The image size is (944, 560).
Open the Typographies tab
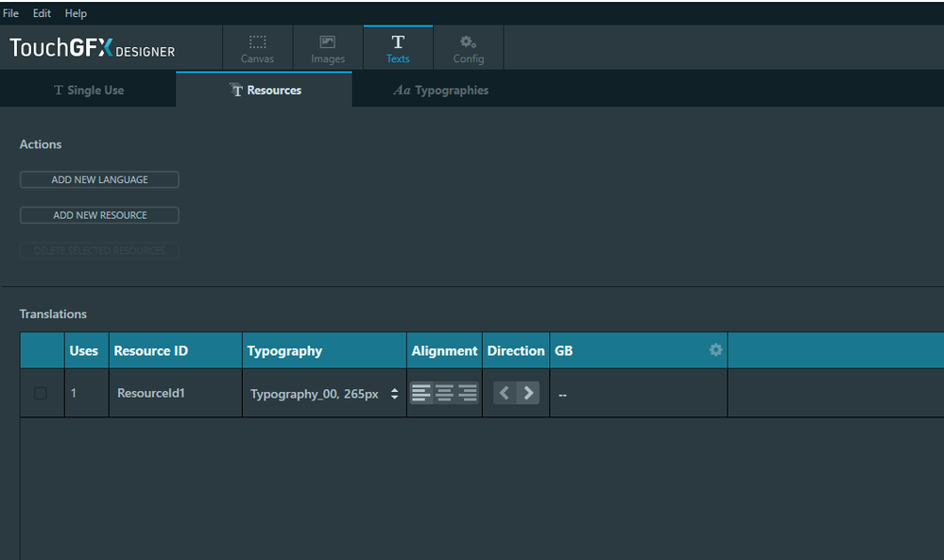click(440, 90)
